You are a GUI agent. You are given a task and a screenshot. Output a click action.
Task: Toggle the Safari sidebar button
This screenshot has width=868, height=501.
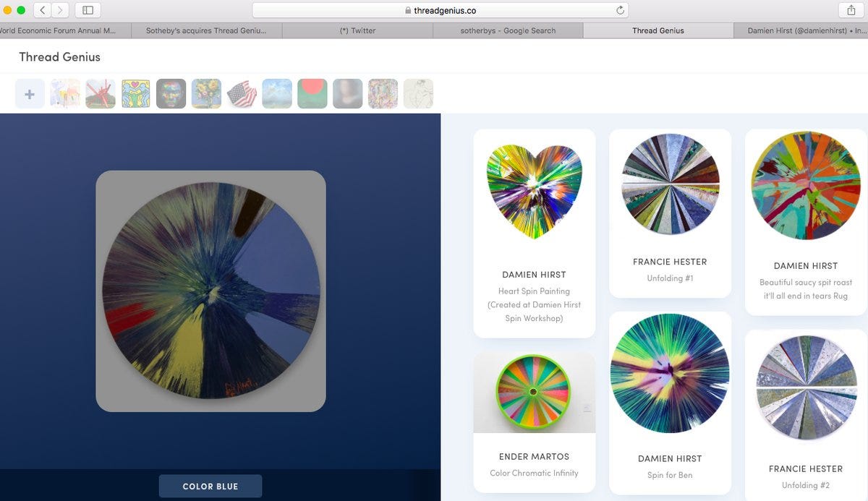(88, 10)
